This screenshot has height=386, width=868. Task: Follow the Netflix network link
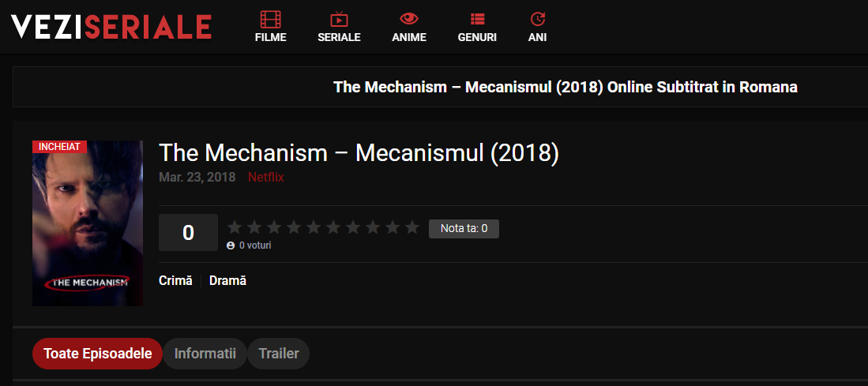click(266, 178)
